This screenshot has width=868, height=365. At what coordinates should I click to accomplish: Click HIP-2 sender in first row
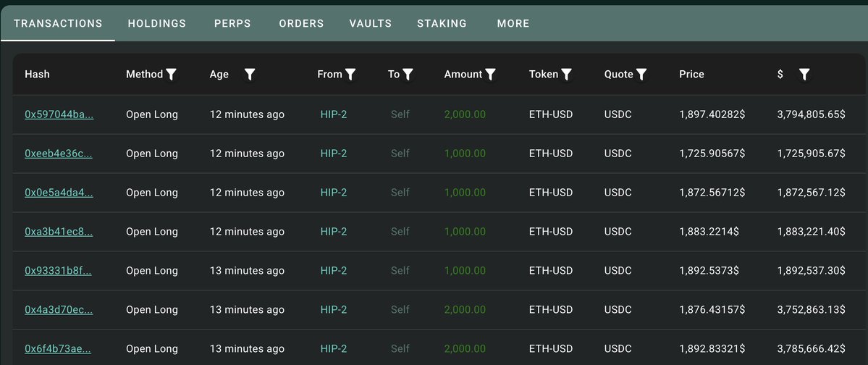334,114
